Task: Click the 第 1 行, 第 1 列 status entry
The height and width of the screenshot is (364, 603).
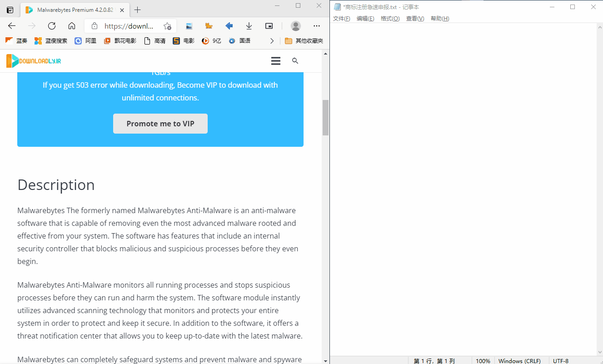Action: [434, 361]
